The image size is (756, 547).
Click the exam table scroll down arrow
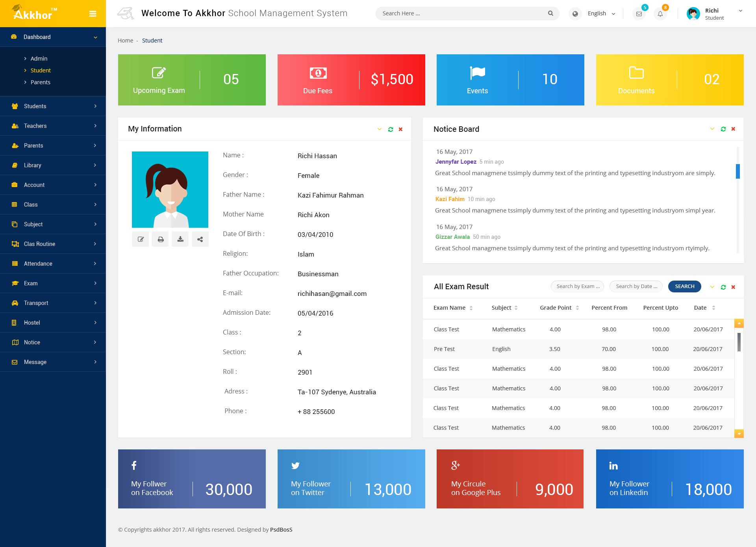tap(739, 434)
